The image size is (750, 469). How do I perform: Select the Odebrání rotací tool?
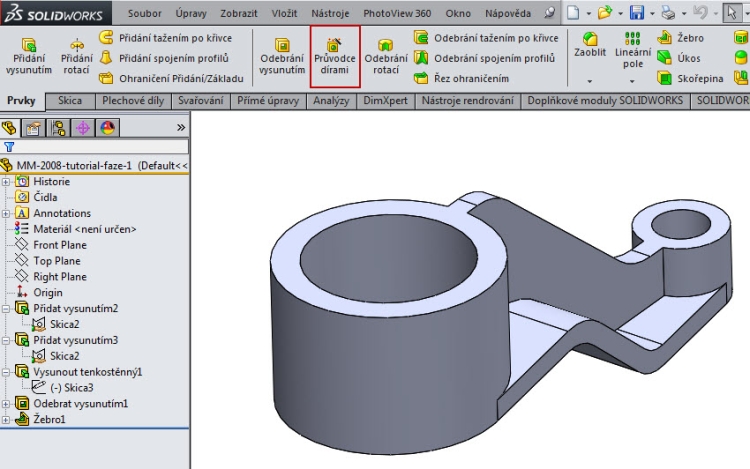pyautogui.click(x=386, y=56)
